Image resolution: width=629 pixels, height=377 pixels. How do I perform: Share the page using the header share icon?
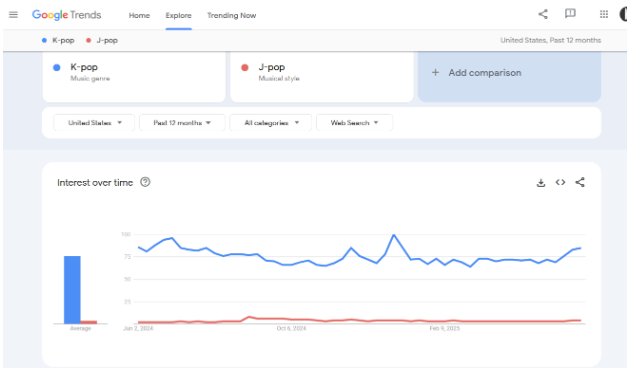pos(543,14)
